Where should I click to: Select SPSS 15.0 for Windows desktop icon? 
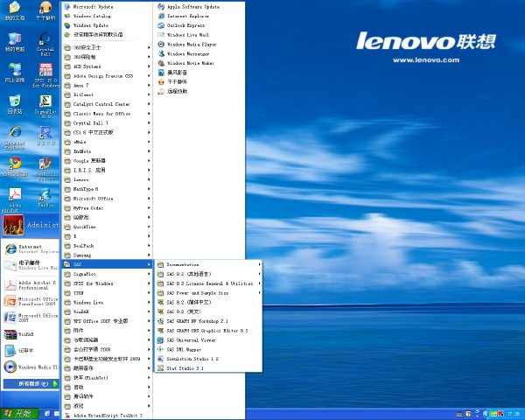coord(45,75)
